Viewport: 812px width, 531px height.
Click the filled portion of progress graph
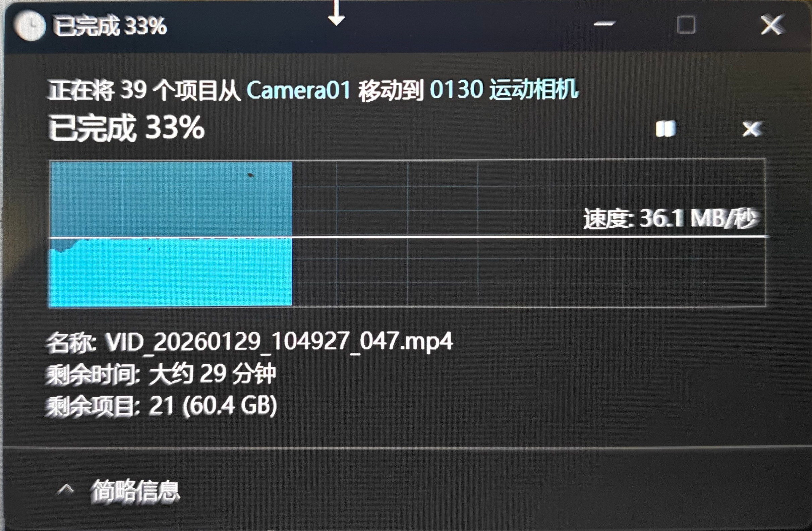(171, 234)
